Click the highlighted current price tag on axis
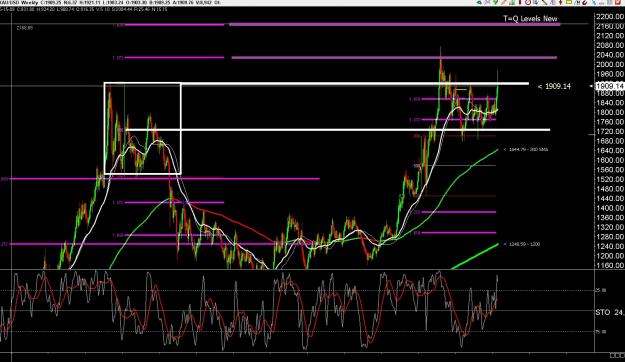625x362 pixels. pos(609,86)
